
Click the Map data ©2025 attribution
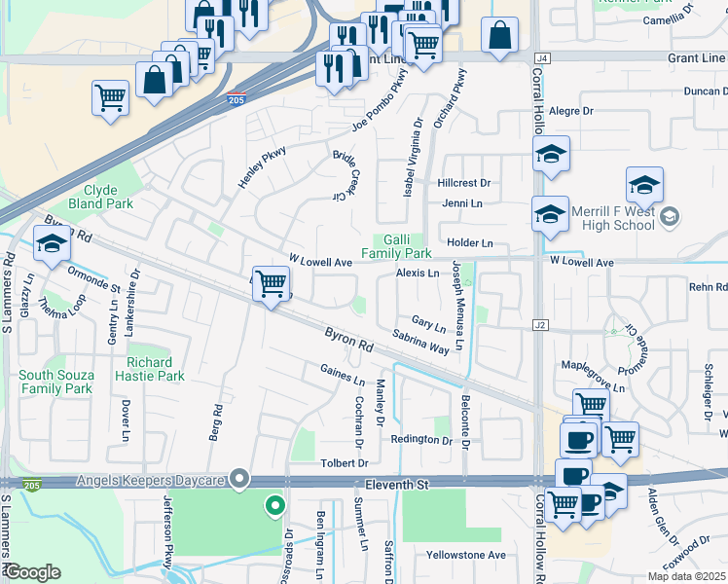(x=686, y=576)
